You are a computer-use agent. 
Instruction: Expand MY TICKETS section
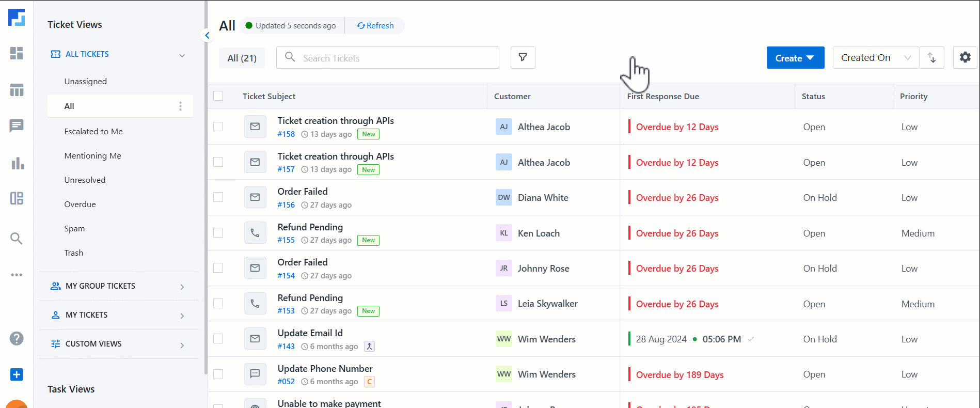pyautogui.click(x=182, y=316)
